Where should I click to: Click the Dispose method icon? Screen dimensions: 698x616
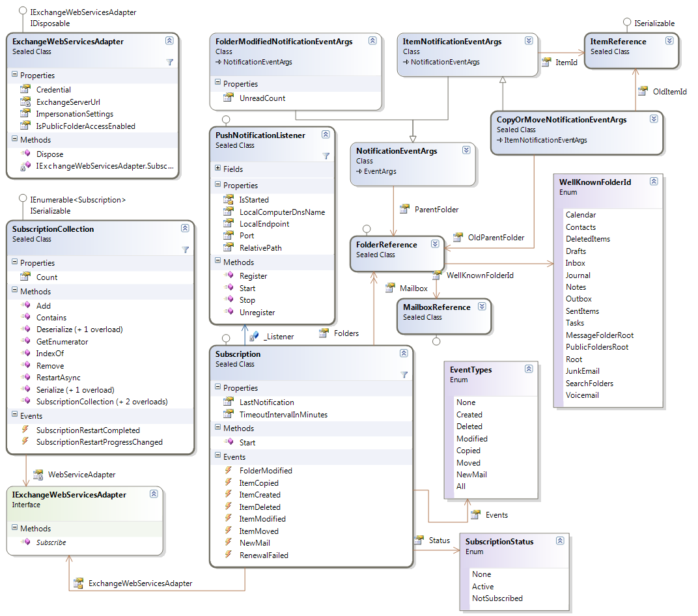coord(25,154)
